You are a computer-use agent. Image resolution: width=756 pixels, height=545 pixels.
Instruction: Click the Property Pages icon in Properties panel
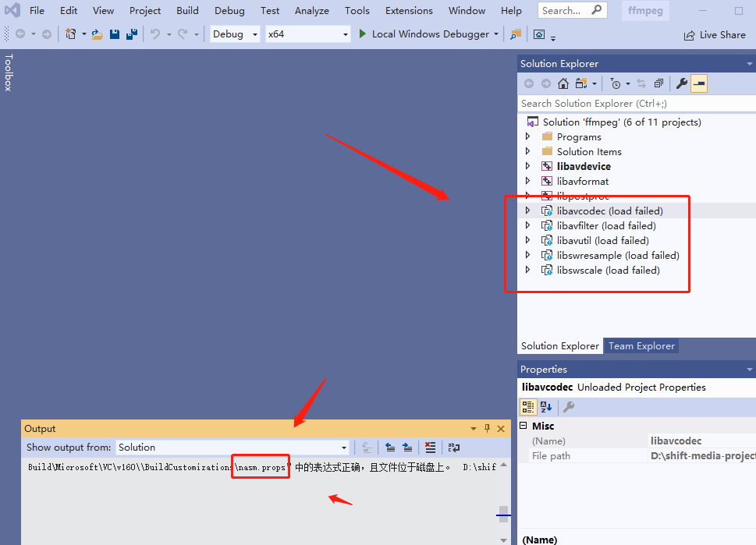pos(569,406)
